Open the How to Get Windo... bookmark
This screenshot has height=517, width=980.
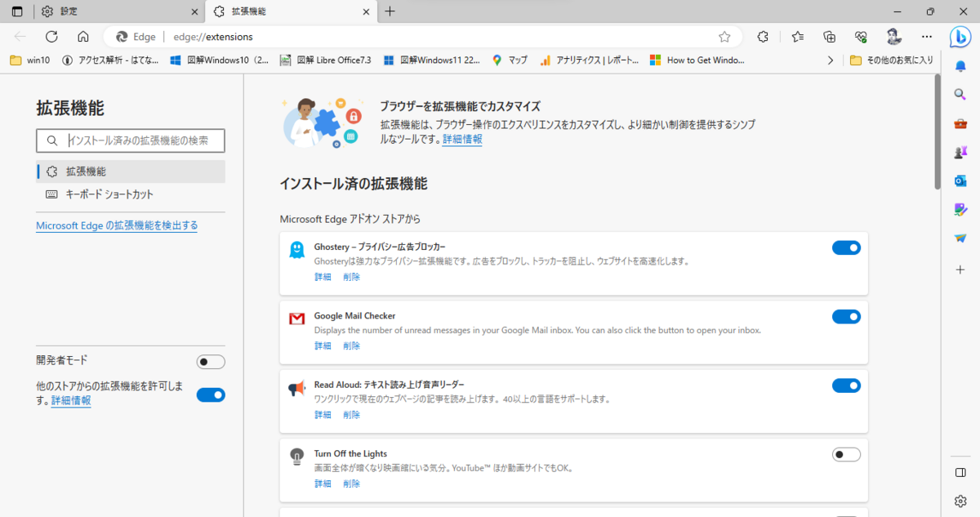(698, 60)
